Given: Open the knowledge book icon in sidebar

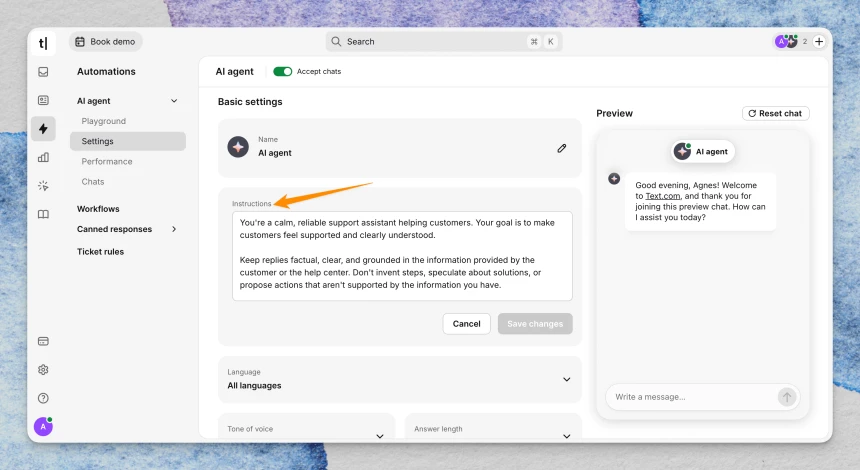Looking at the screenshot, I should [43, 214].
